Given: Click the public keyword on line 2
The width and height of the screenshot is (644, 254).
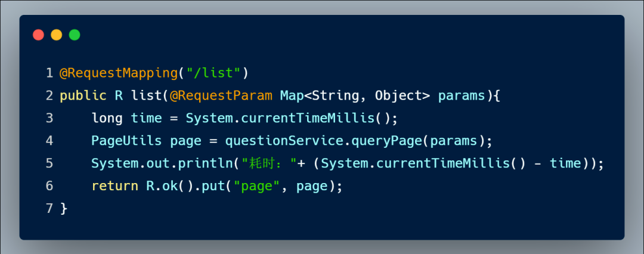Looking at the screenshot, I should (x=83, y=96).
